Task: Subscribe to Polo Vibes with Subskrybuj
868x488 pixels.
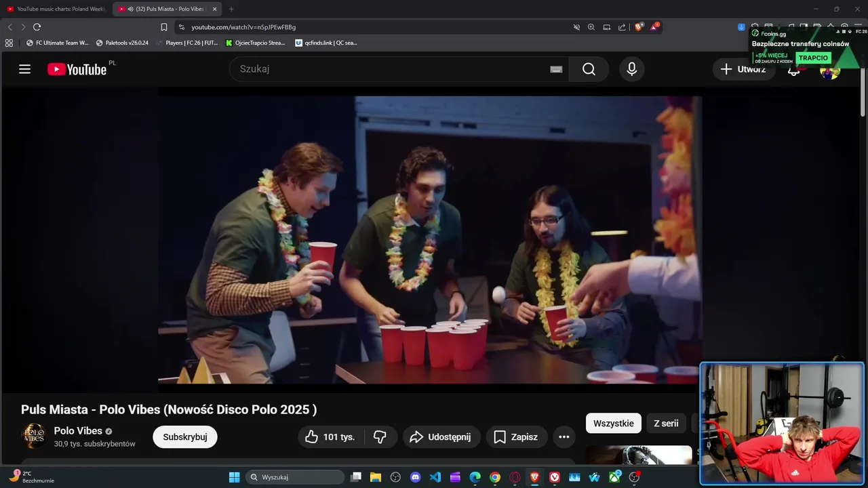Action: pos(185,437)
